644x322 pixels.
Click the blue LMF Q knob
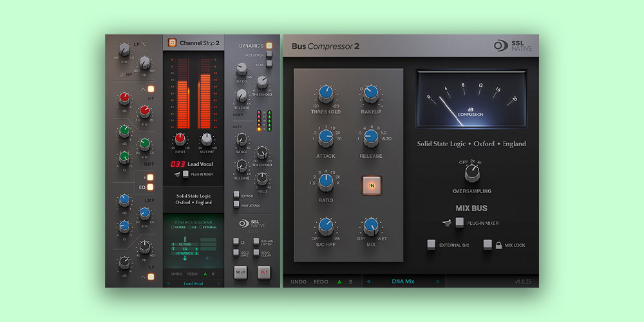pos(124,226)
